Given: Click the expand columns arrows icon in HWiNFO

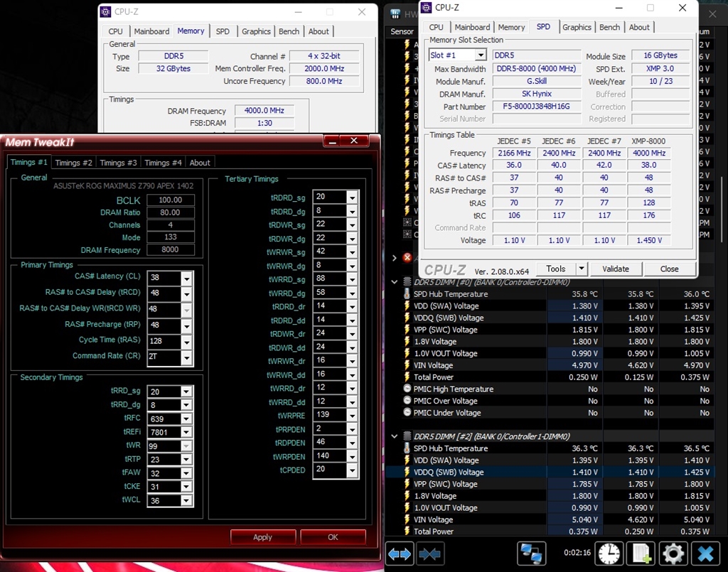Looking at the screenshot, I should [400, 553].
